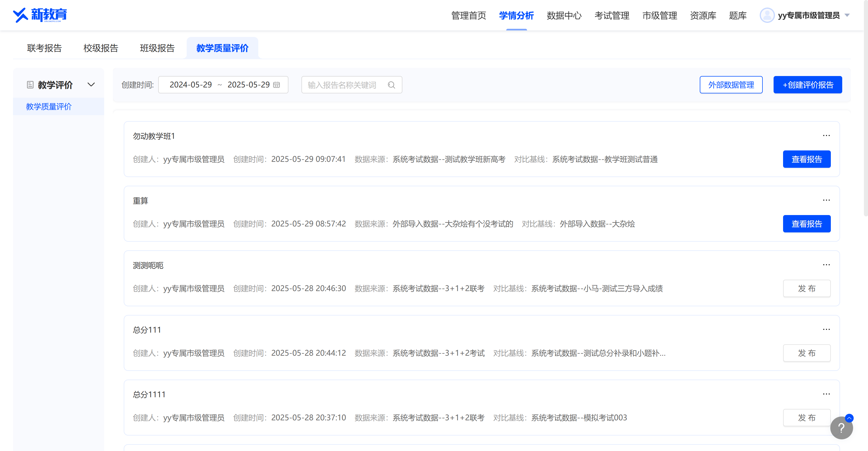Click data source 系统考试数据--测试教学班新高考
This screenshot has width=868, height=451.
coord(449,159)
